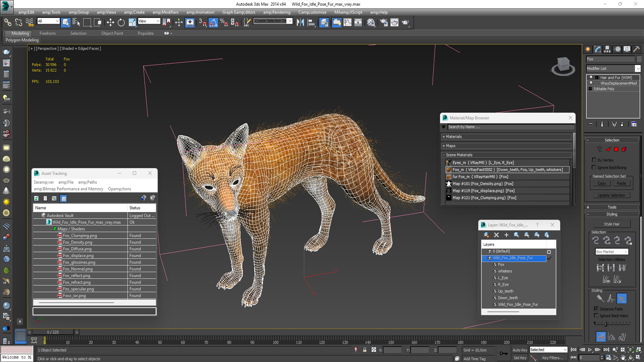644x362 pixels.
Task: Toggle current layer checkmark for Wild_Fox_Idle_Pose_Fur
Action: tap(549, 258)
